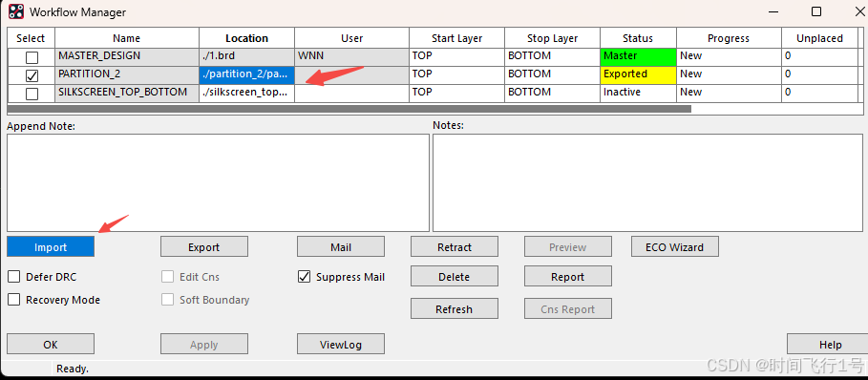Click the Apply button
Screen dimensions: 868x380
tap(203, 344)
